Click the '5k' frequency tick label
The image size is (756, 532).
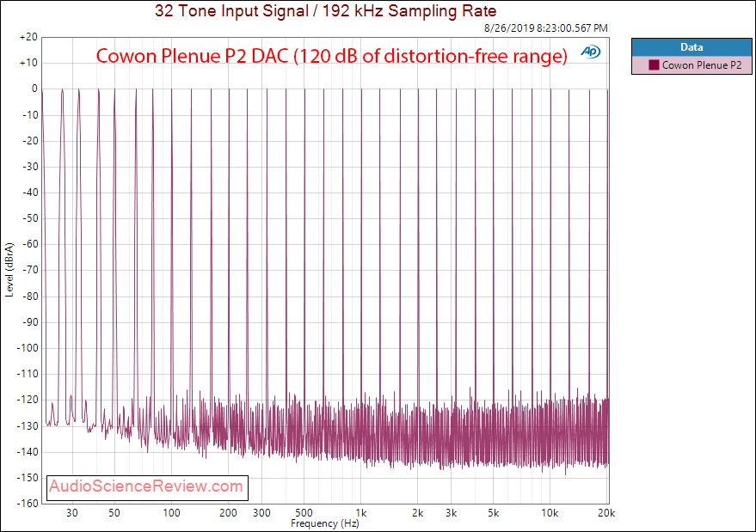click(493, 513)
